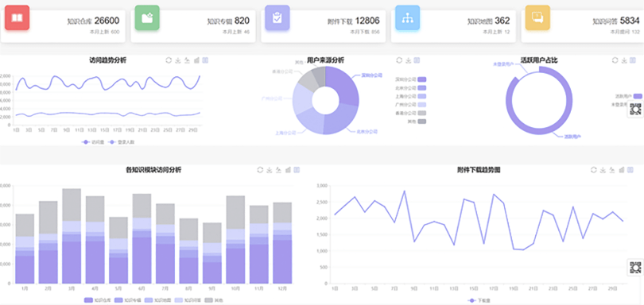
Task: Click the red 知识仓库 book icon
Action: point(17,17)
